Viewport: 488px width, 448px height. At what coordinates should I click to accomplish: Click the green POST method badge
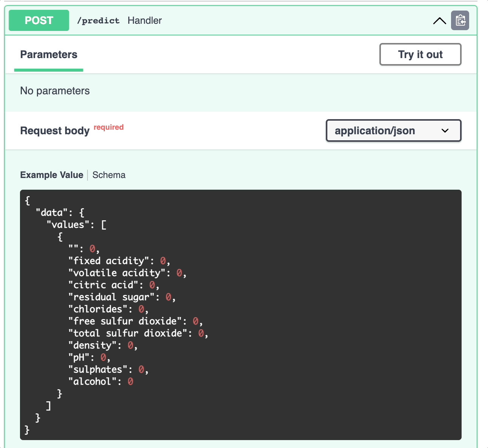[x=39, y=20]
